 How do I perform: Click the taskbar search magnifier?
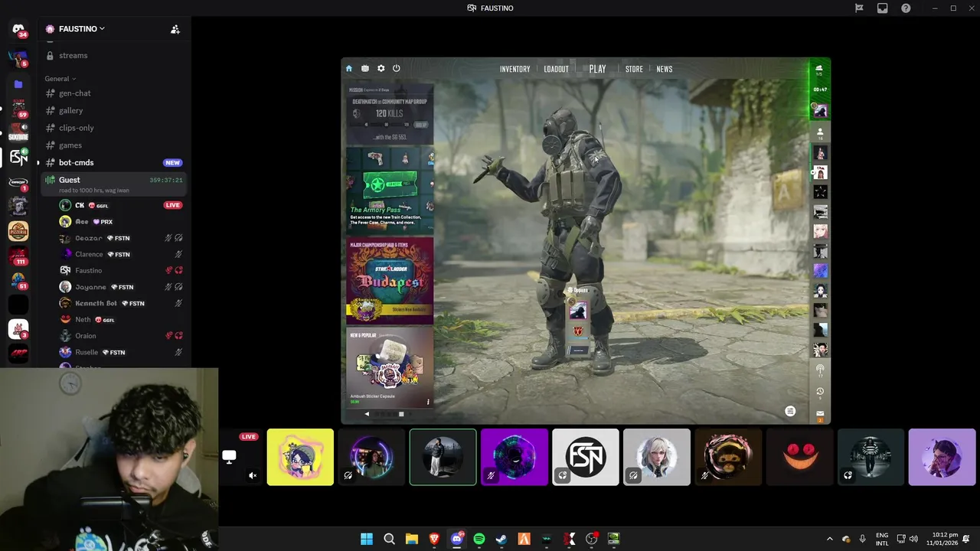pos(389,539)
